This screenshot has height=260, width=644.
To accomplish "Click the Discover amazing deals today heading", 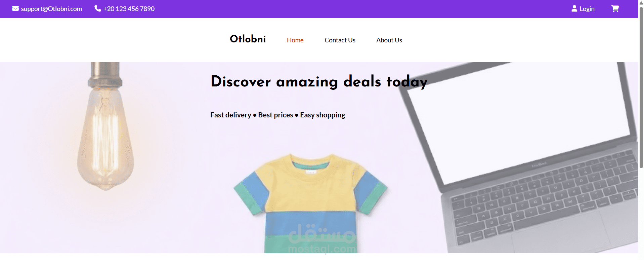I will pos(319,82).
